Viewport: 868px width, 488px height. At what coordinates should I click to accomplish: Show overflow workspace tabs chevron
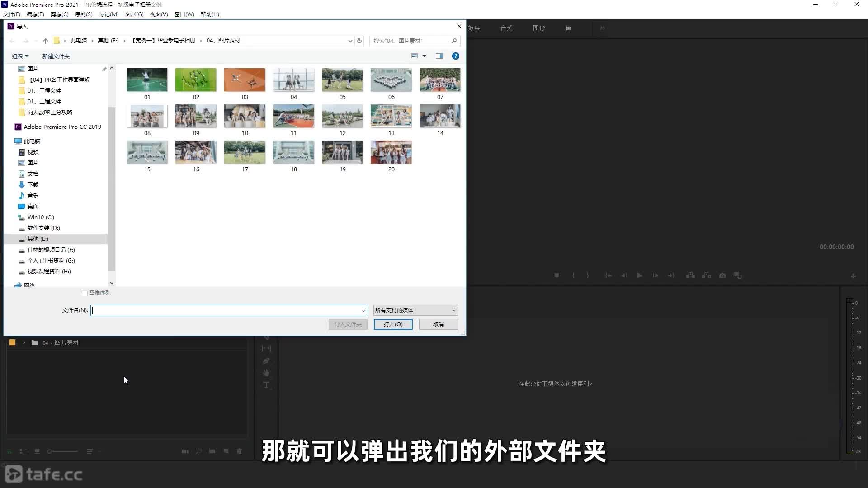click(x=602, y=28)
